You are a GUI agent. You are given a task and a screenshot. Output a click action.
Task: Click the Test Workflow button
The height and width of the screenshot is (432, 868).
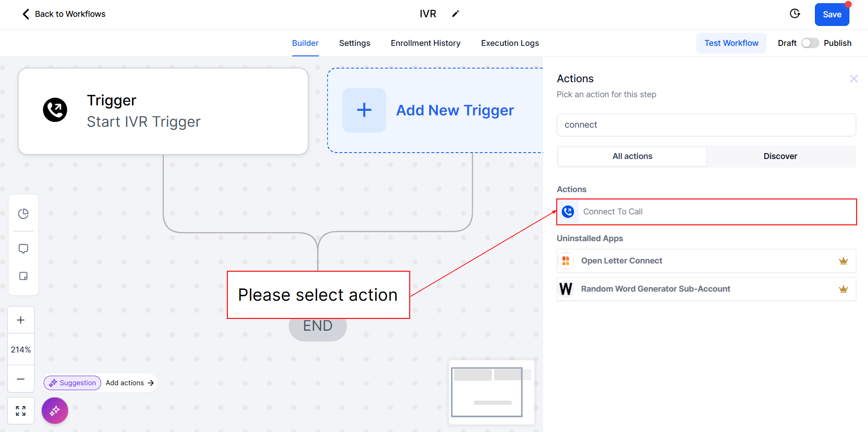(x=731, y=43)
